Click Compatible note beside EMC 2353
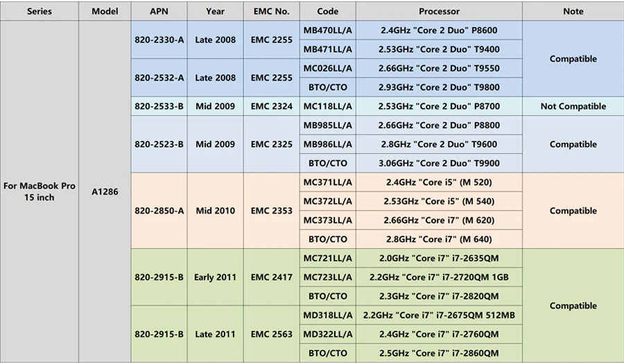624x364 pixels. click(x=573, y=211)
